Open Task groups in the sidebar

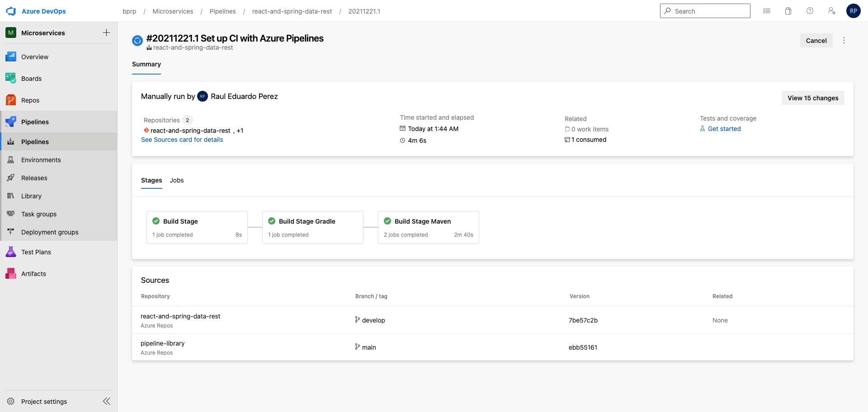[59, 214]
